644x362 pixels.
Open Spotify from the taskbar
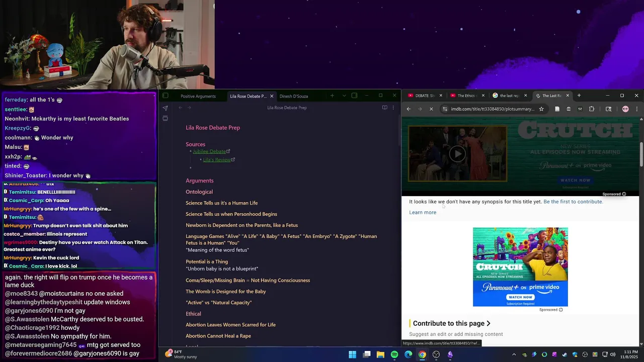pos(394,354)
